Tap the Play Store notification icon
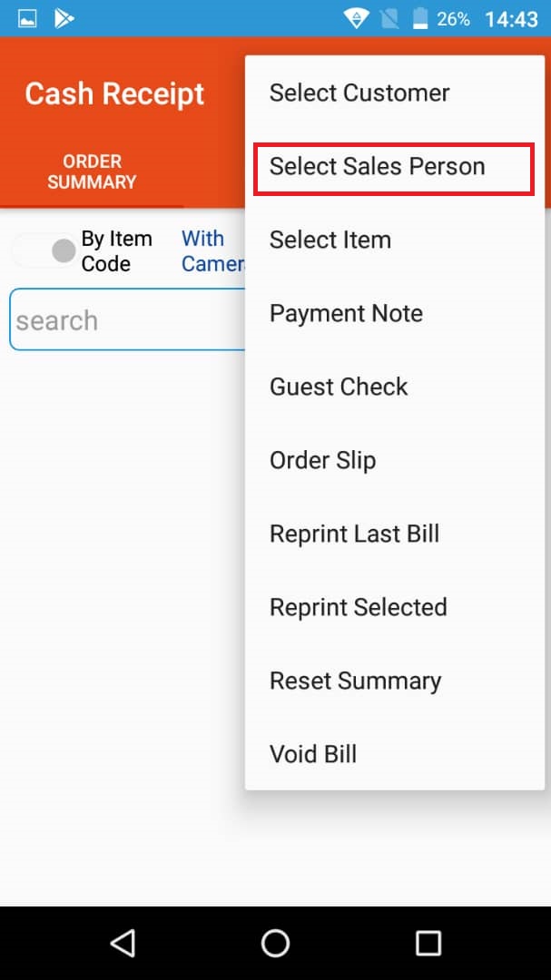Viewport: 551px width, 980px height. (64, 18)
